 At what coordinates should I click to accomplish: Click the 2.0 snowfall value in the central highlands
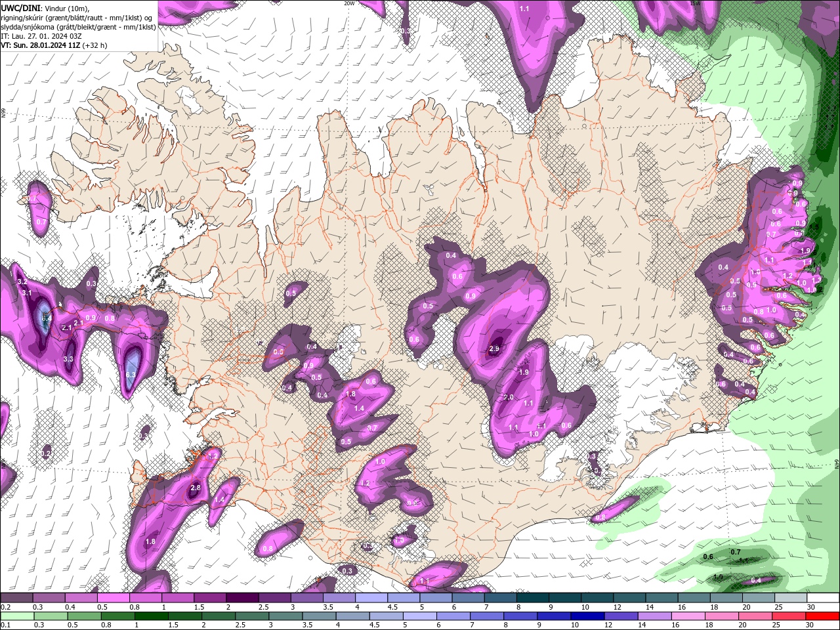pyautogui.click(x=509, y=398)
